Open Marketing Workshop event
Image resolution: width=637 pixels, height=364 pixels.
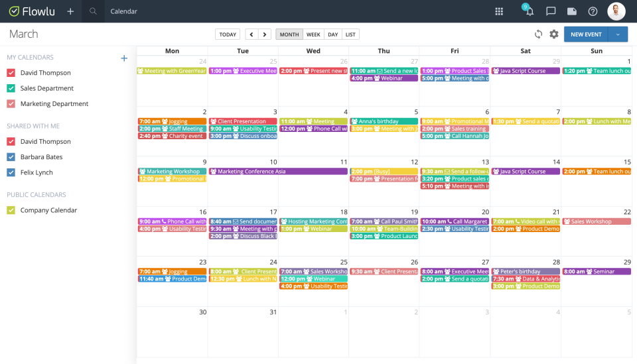point(173,171)
